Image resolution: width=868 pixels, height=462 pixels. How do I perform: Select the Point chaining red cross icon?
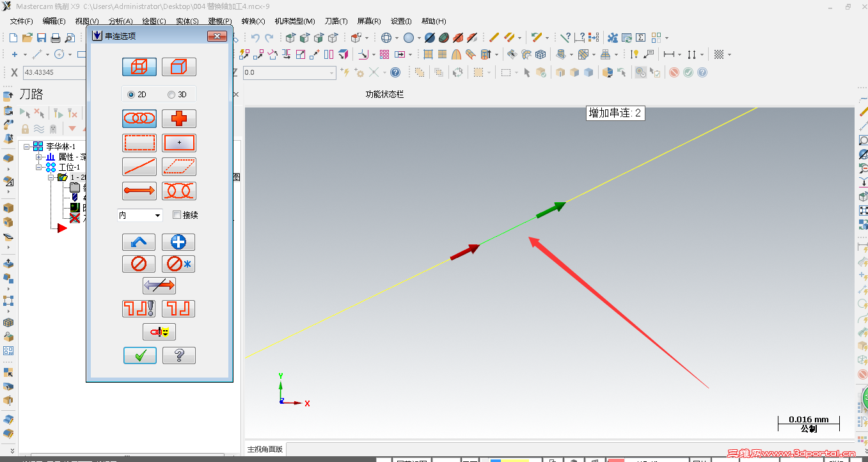[179, 118]
